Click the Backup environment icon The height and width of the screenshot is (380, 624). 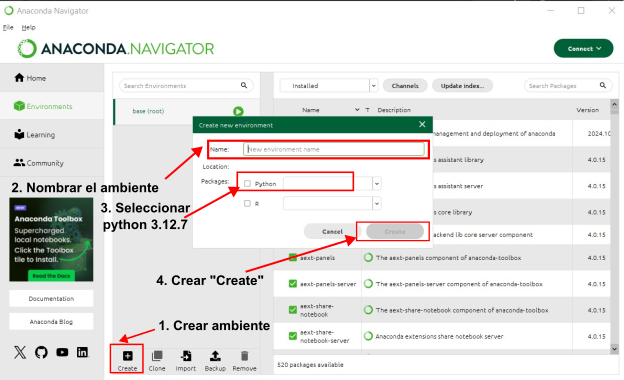(215, 355)
